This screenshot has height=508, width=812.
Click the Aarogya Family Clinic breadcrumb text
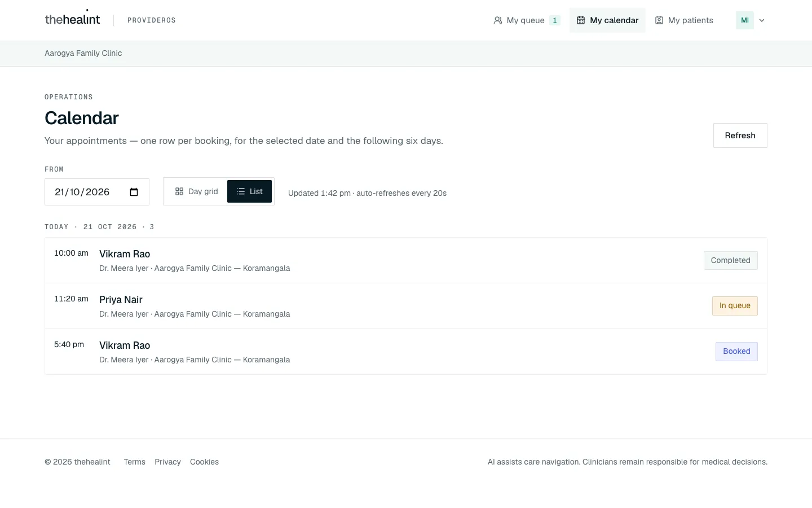tap(83, 53)
